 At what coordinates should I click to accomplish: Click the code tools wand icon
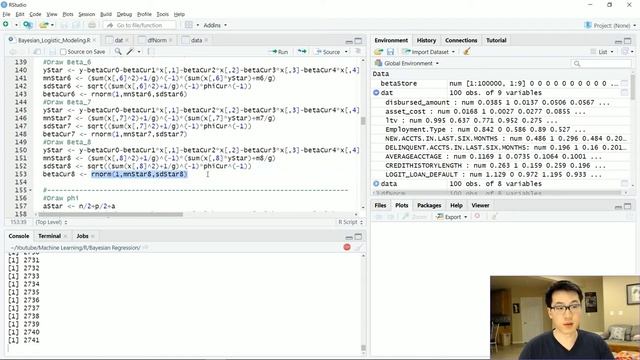(x=130, y=51)
